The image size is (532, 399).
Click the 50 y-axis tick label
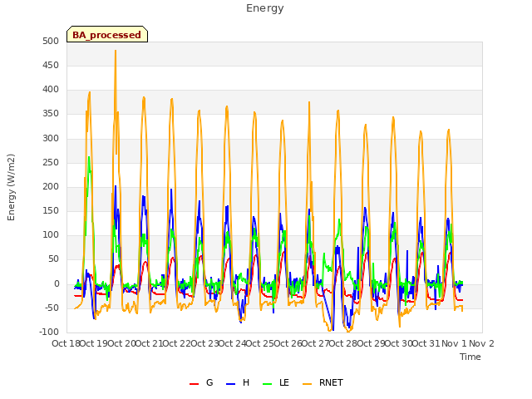tap(53, 259)
